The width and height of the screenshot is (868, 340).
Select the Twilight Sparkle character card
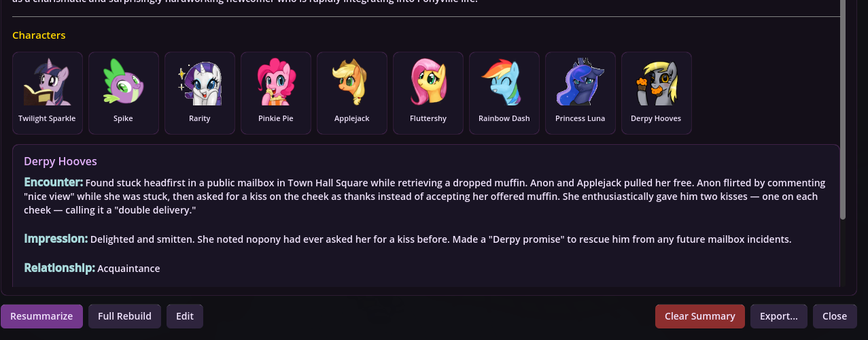pyautogui.click(x=48, y=93)
